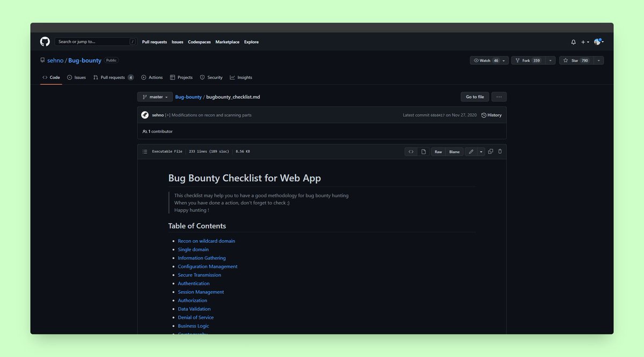View the file History
Viewport: 644px width, 357px height.
point(492,115)
